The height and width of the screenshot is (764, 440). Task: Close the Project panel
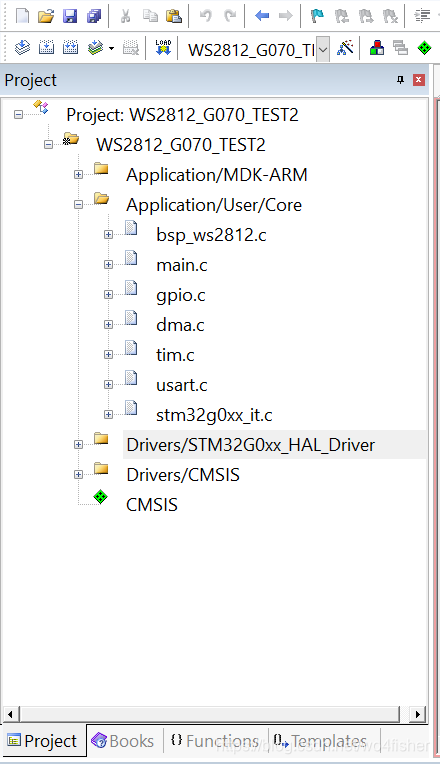(419, 80)
